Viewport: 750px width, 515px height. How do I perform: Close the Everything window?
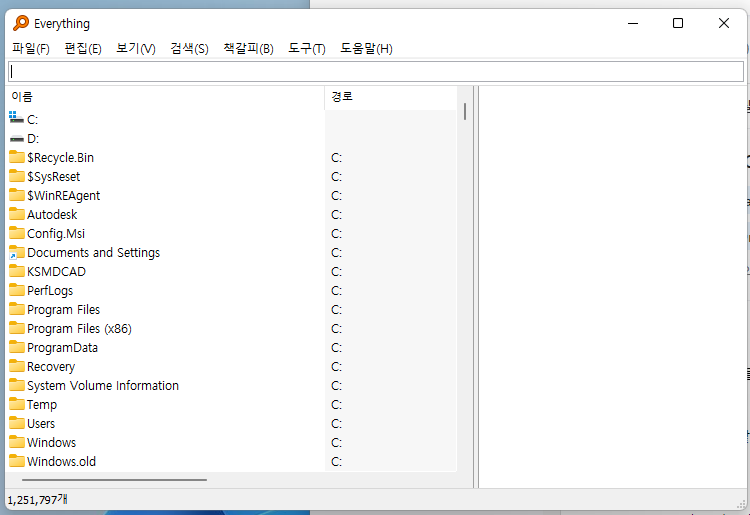point(724,23)
